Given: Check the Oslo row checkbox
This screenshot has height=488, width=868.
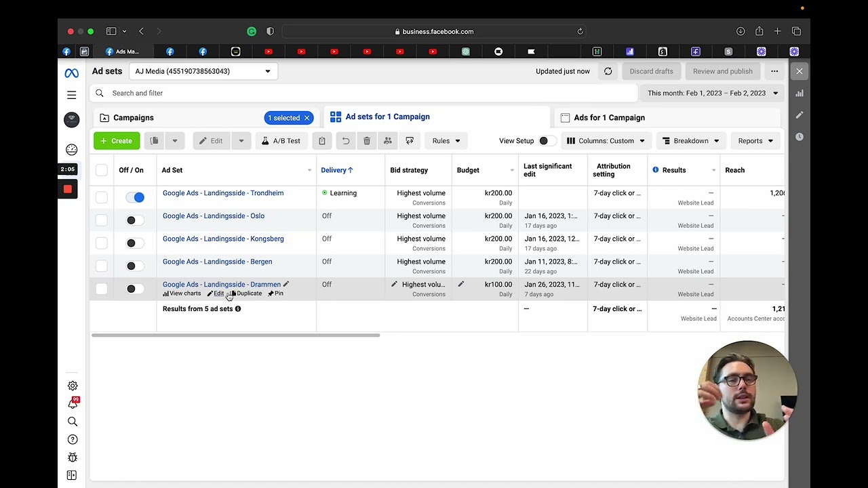Looking at the screenshot, I should point(101,220).
